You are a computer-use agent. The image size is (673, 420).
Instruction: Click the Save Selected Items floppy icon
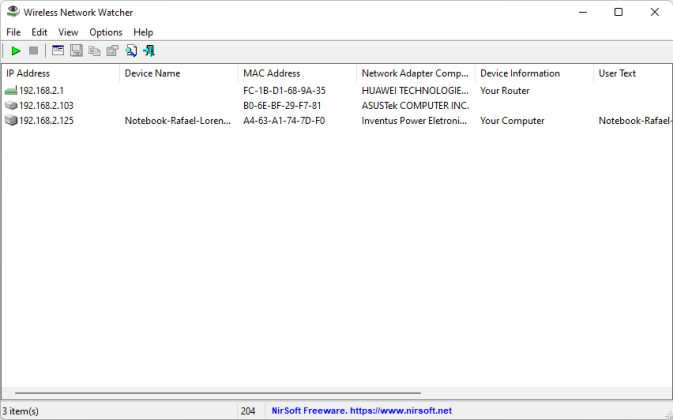pyautogui.click(x=76, y=51)
